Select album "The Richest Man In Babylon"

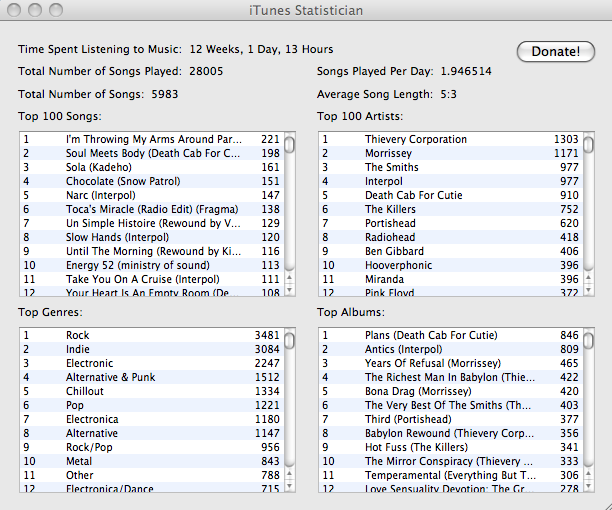point(451,377)
